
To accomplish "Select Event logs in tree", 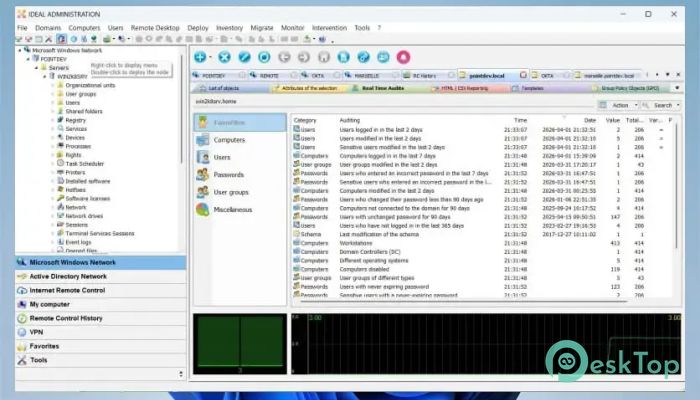I will pyautogui.click(x=78, y=242).
